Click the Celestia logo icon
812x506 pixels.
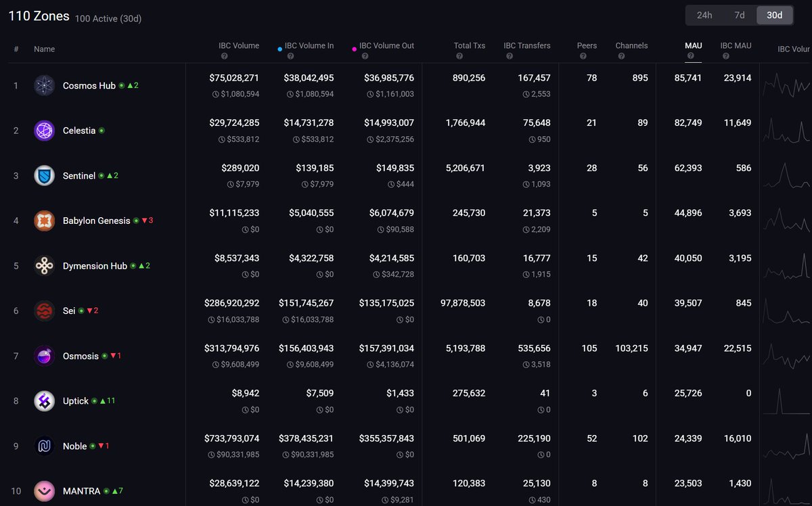point(45,131)
